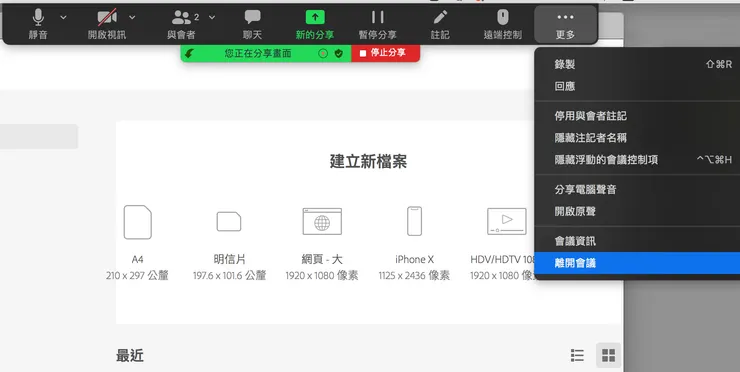Toggle 開啟原聲 in the menu
The height and width of the screenshot is (372, 740).
[x=638, y=211]
